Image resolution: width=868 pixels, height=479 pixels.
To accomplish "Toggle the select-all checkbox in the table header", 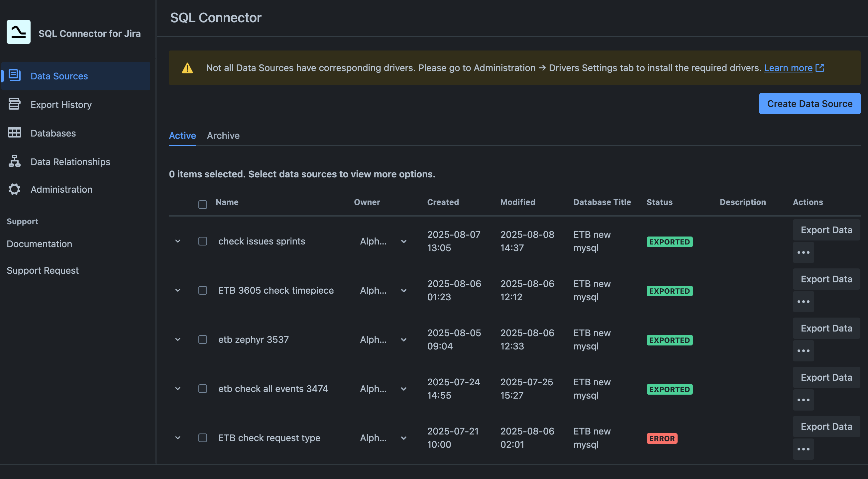I will tap(202, 204).
